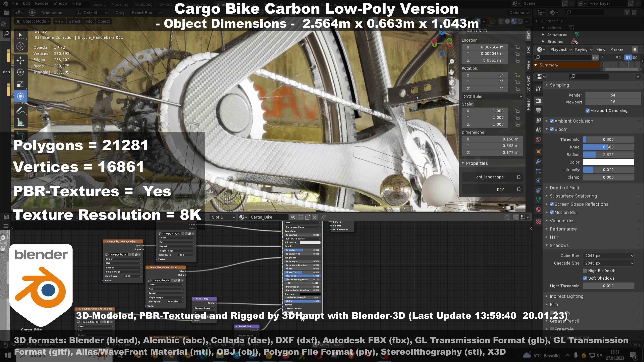The width and height of the screenshot is (644, 362).
Task: Enable High Bit Depth checkbox
Action: pyautogui.click(x=585, y=271)
